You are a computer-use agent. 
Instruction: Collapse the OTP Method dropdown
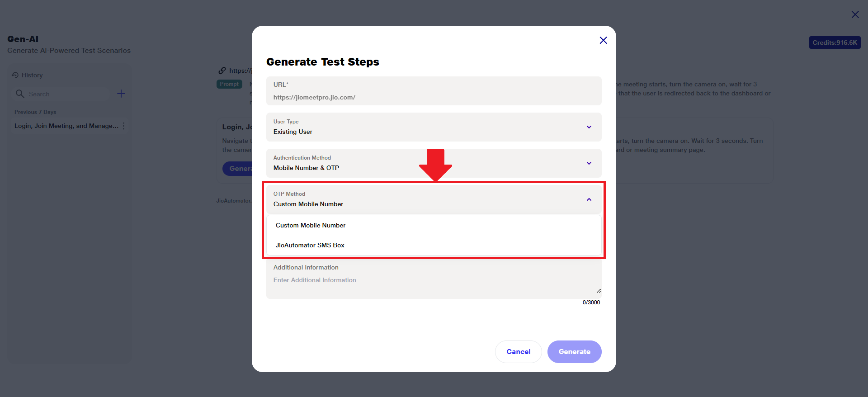pyautogui.click(x=589, y=199)
